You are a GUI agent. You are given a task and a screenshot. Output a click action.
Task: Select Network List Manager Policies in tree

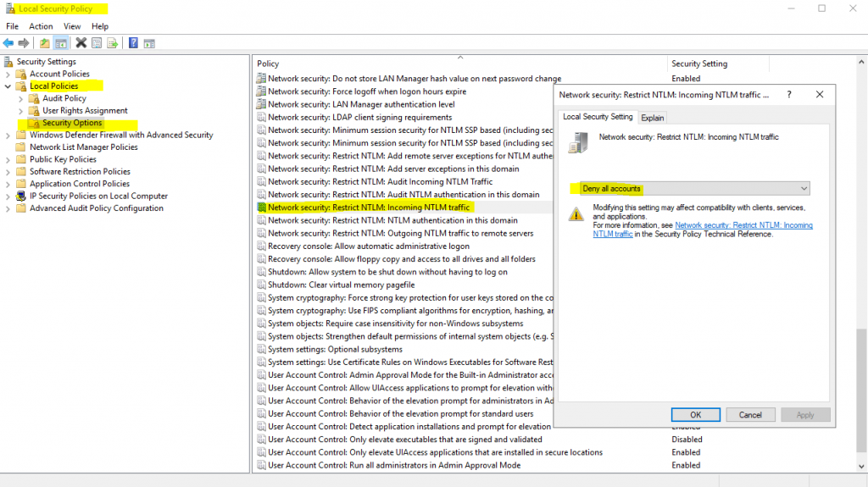[84, 147]
